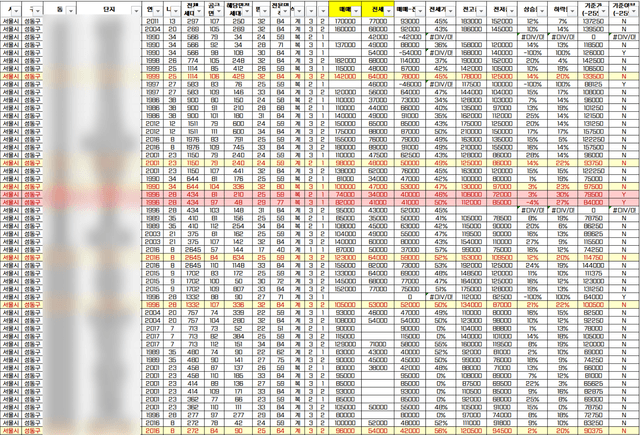
Task: Select the cell showing -42000
Action: tap(410, 37)
